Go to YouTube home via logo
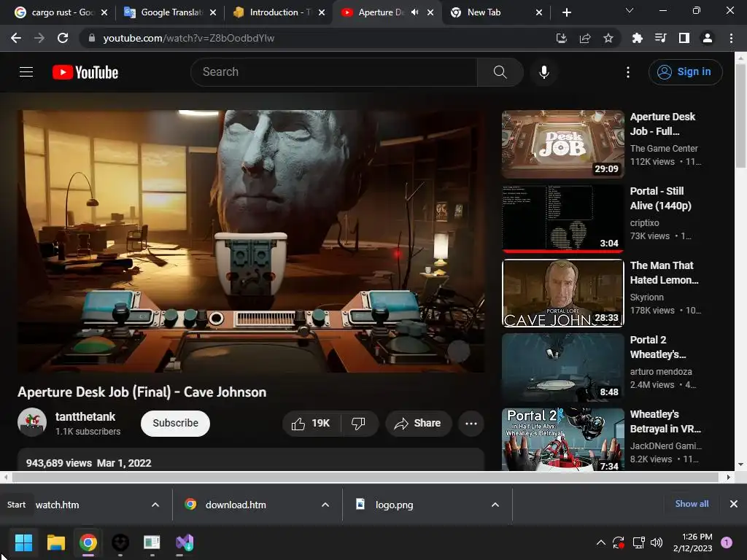This screenshot has height=560, width=747. (x=85, y=72)
